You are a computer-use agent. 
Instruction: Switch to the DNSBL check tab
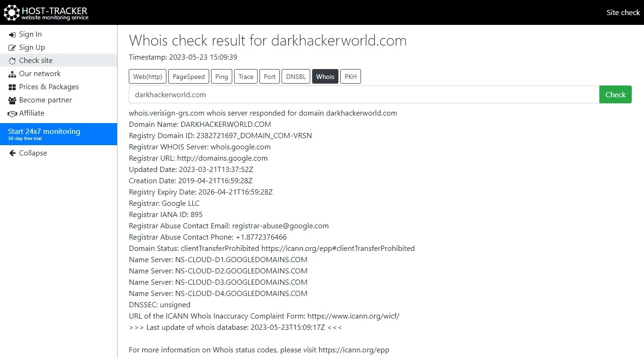pos(296,77)
